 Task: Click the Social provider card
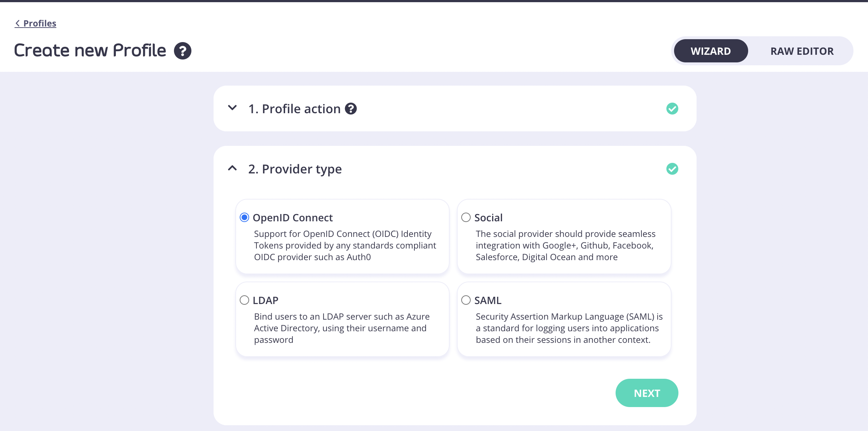click(564, 245)
